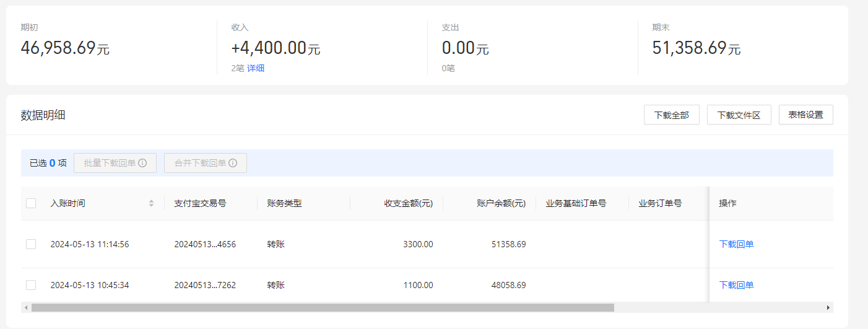Viewport: 868px width, 329px height.
Task: Click 转账 in the 11:14:56 row
Action: click(276, 244)
